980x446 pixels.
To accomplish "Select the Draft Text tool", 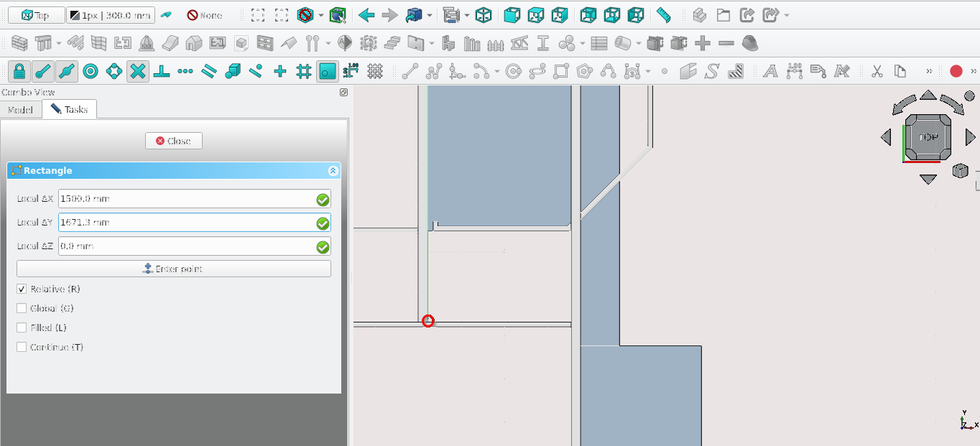I will pos(770,71).
